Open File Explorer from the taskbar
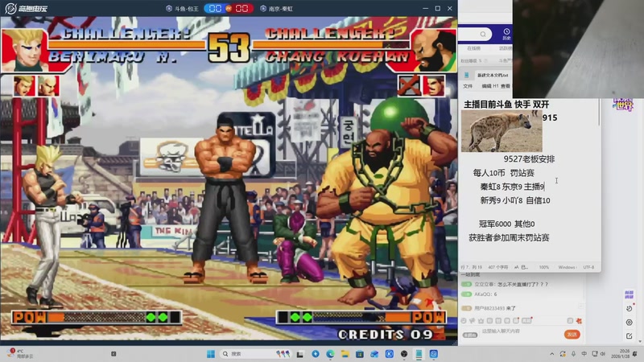Screen dimensions: 644x362 pyautogui.click(x=345, y=354)
